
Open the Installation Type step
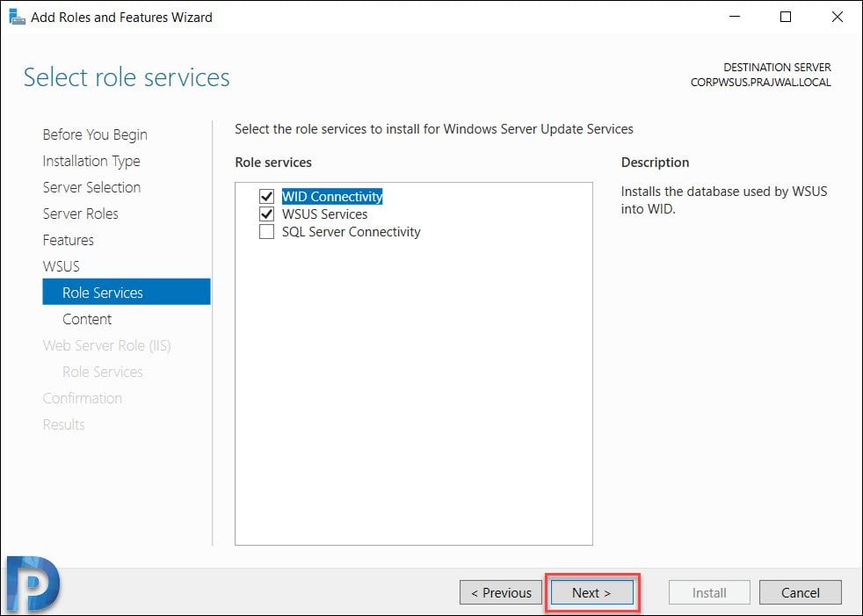[x=91, y=162]
